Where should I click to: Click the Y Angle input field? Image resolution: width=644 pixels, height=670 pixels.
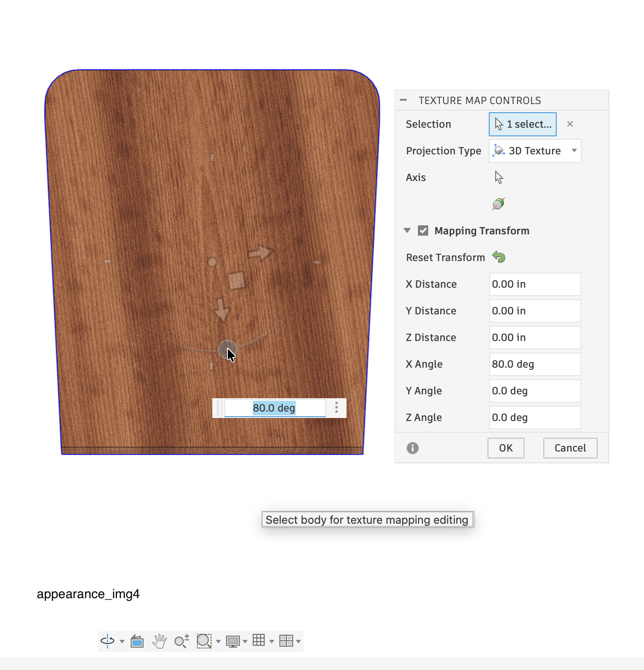[x=535, y=391]
